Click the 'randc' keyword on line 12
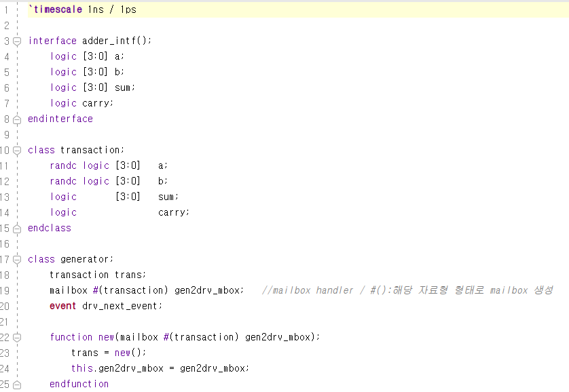 click(63, 181)
